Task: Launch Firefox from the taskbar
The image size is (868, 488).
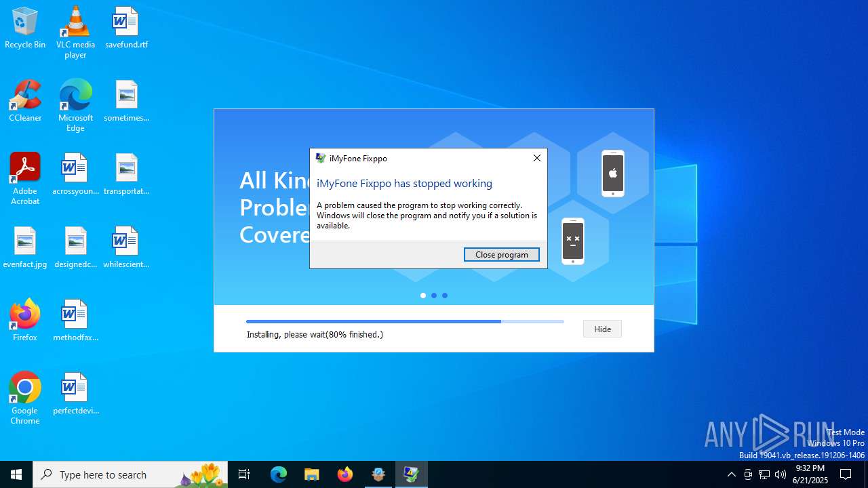Action: [345, 474]
